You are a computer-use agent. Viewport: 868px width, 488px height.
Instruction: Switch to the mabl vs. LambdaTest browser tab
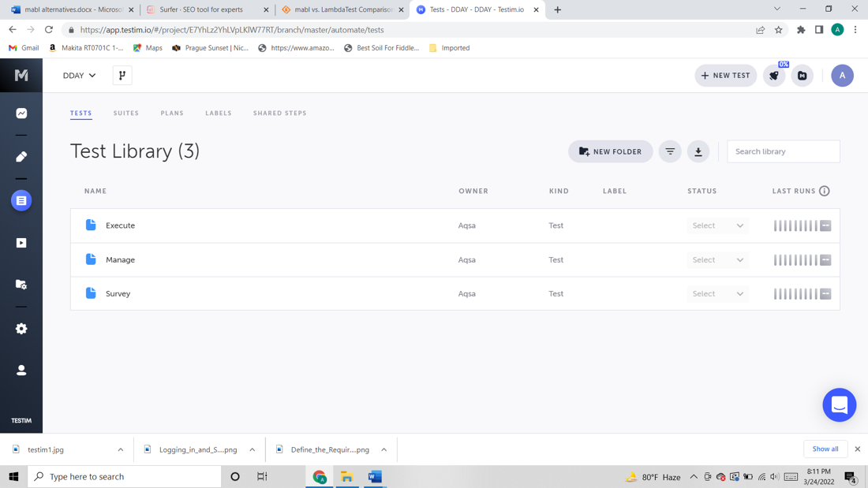click(x=342, y=9)
